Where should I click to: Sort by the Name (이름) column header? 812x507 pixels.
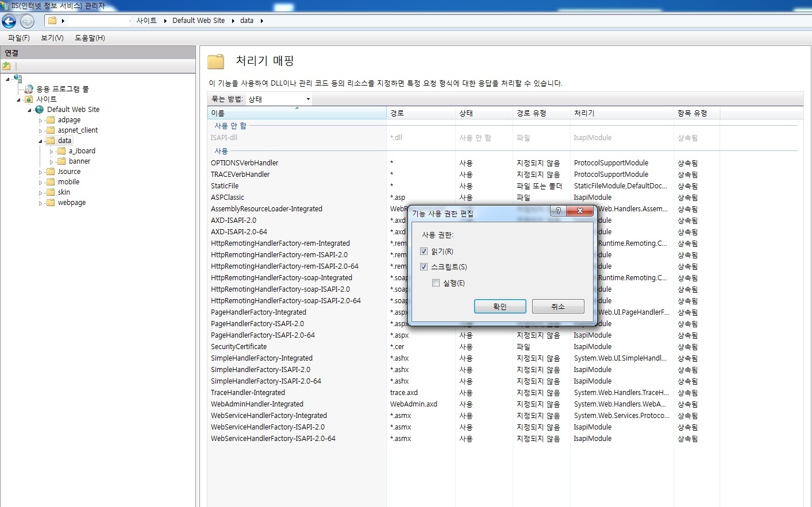point(297,113)
